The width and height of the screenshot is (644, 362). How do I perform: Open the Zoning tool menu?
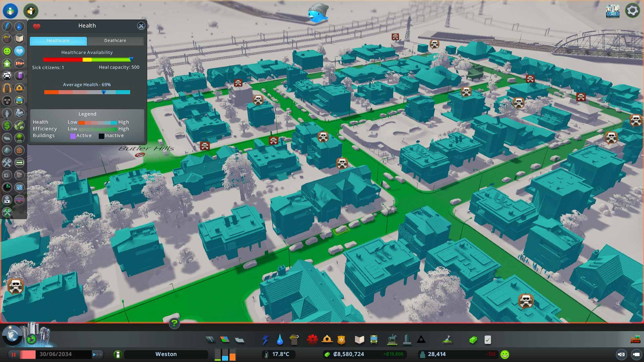(225, 340)
